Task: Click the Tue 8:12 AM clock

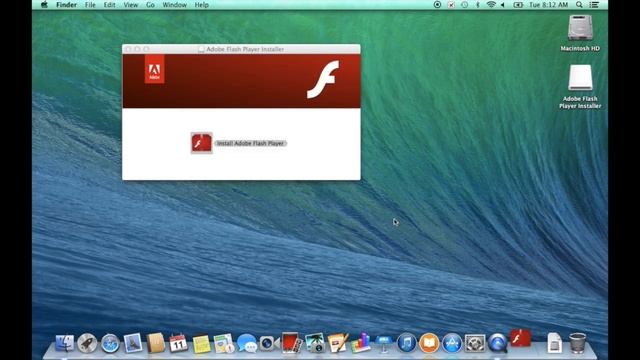Action: tap(549, 5)
